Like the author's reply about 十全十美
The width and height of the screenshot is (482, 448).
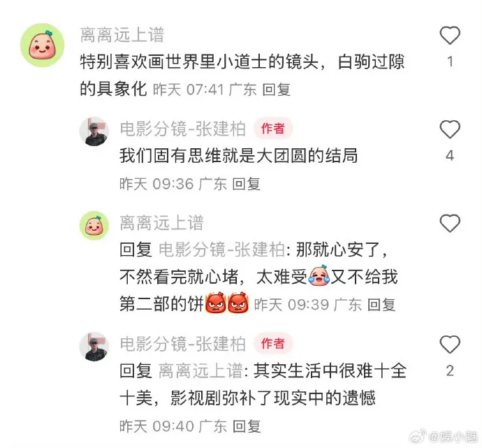pyautogui.click(x=450, y=345)
